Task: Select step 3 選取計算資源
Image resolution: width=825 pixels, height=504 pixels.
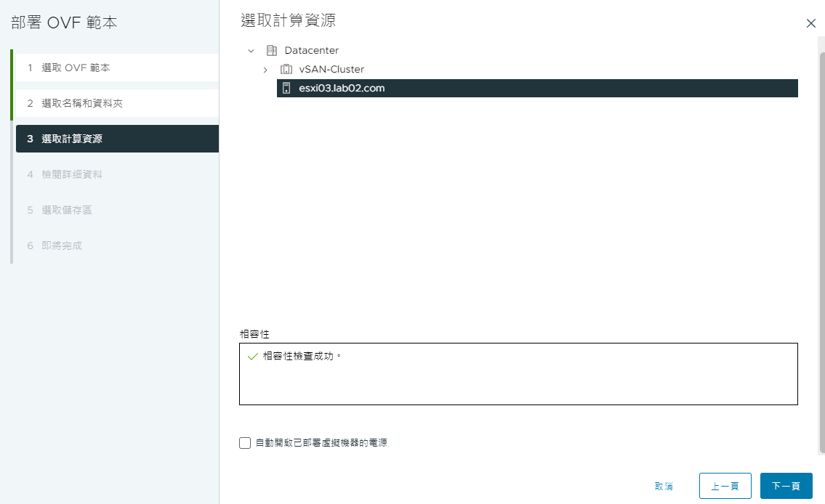Action: pos(117,139)
